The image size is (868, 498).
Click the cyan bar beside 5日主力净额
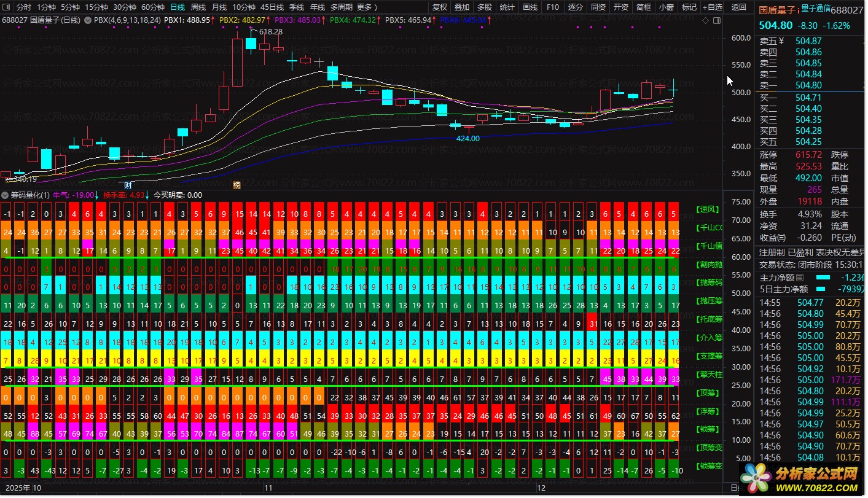click(822, 289)
